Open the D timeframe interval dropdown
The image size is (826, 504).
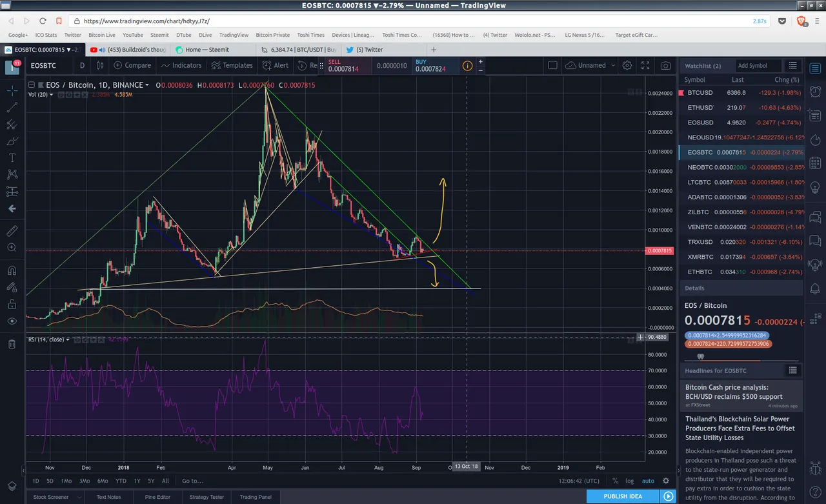coord(82,65)
